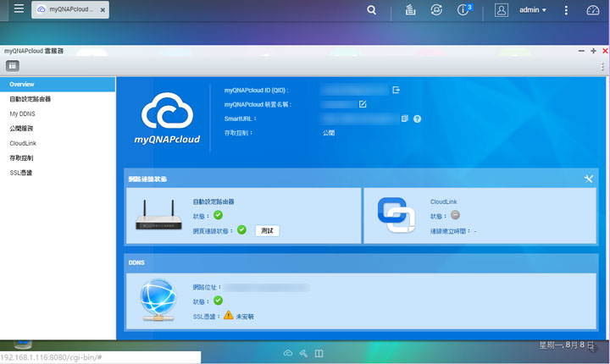Toggle the sidebar panel view button
Viewport: 610px width, 364px height.
click(x=13, y=65)
